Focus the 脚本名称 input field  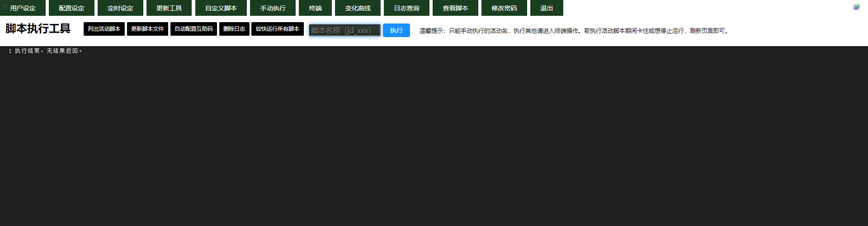click(345, 30)
